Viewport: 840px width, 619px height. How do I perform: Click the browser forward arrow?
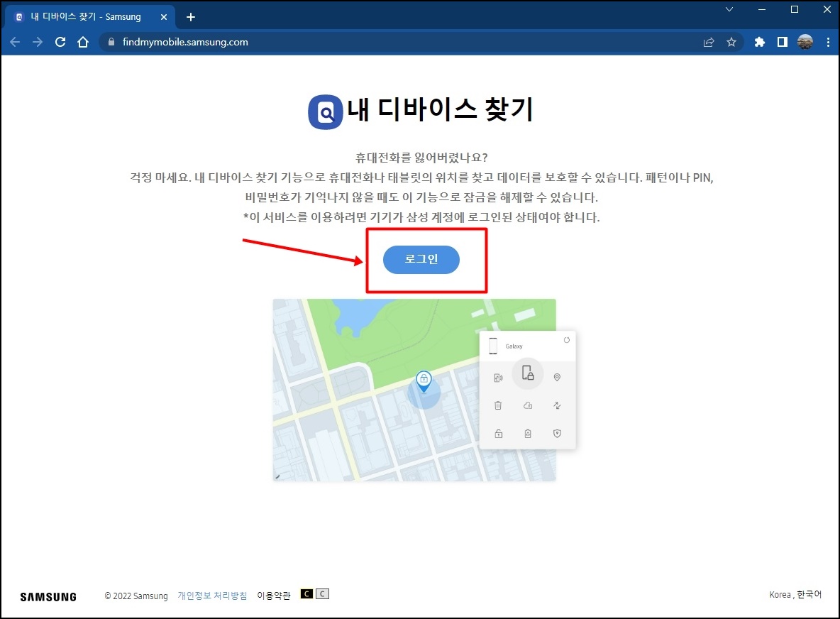[38, 42]
